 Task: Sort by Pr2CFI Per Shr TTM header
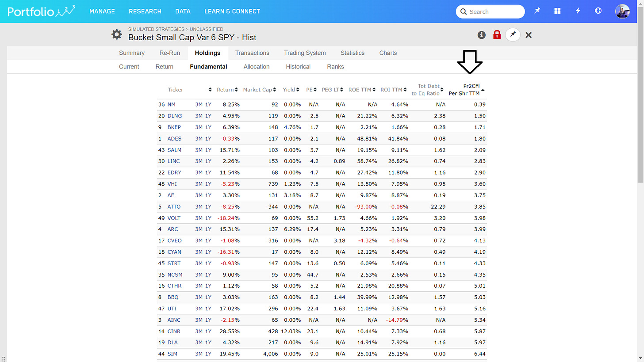[466, 90]
